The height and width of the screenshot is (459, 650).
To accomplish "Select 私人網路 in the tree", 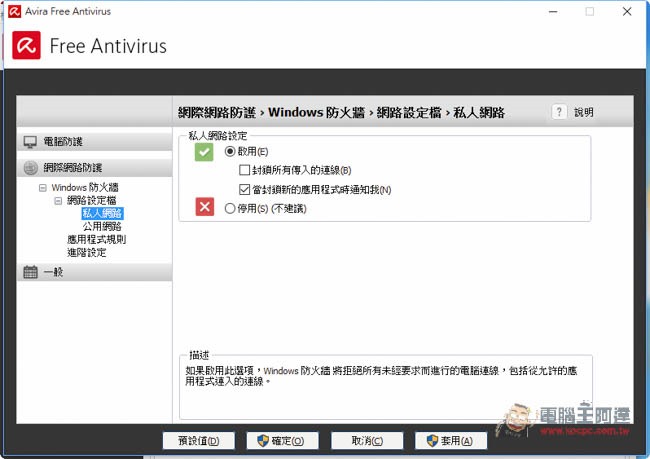I will pyautogui.click(x=102, y=214).
